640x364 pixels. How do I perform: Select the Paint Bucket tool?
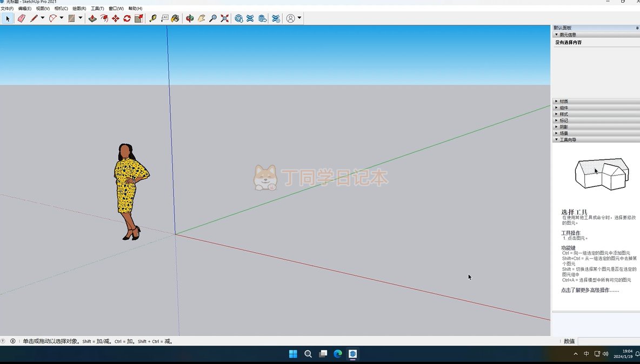tap(175, 18)
